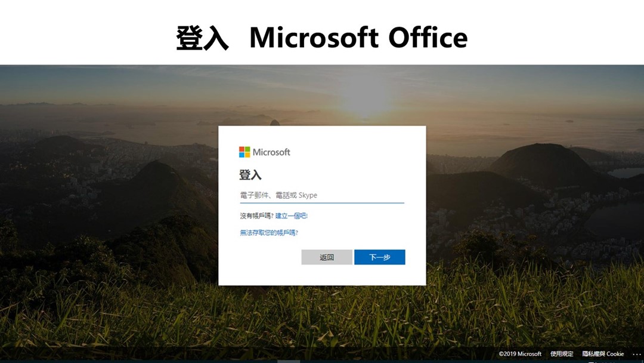This screenshot has height=363, width=644.
Task: Click the 登入 heading inside the dialog
Action: [x=250, y=175]
